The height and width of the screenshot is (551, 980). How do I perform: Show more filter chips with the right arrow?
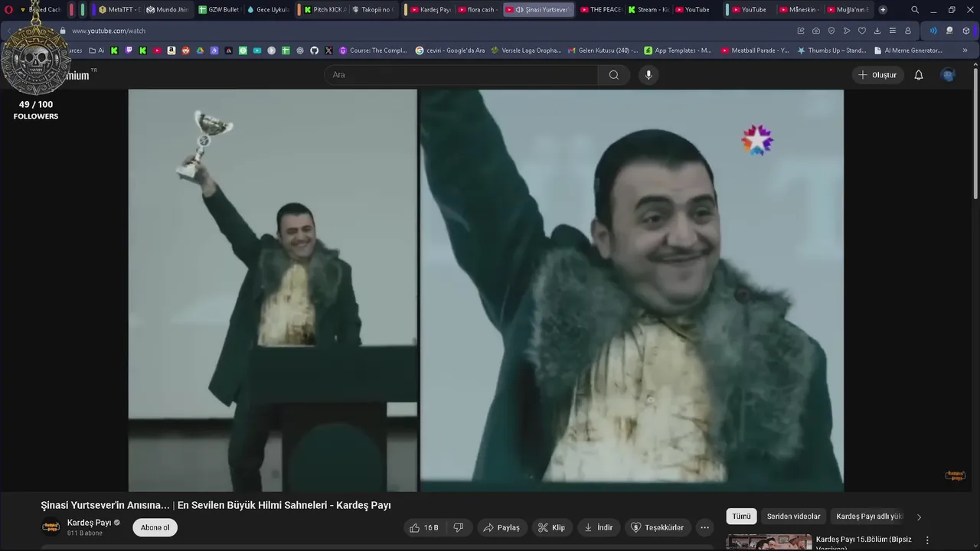919,517
